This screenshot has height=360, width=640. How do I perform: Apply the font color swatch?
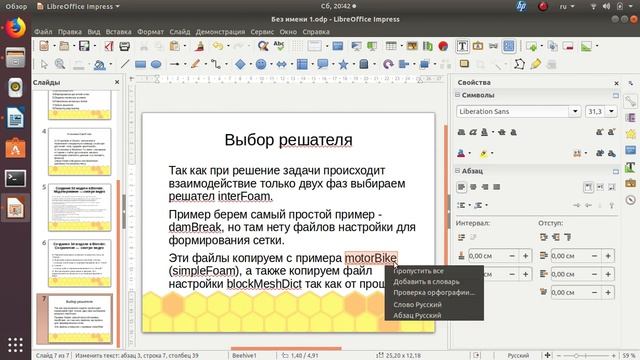coord(461,154)
